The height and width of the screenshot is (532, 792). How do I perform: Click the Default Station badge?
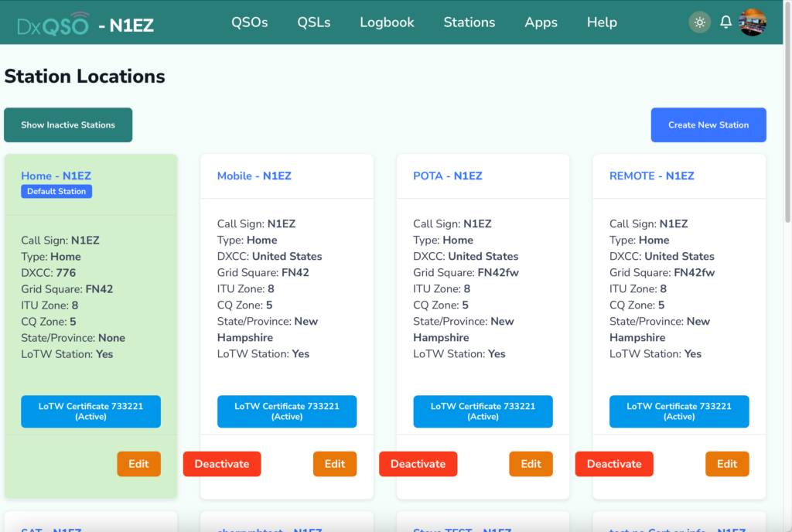pos(56,191)
